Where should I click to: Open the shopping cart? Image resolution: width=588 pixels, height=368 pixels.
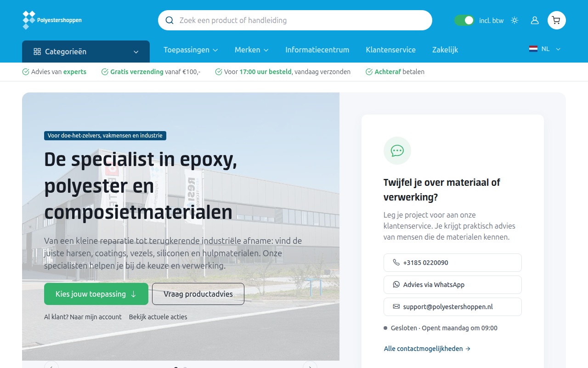coord(557,20)
